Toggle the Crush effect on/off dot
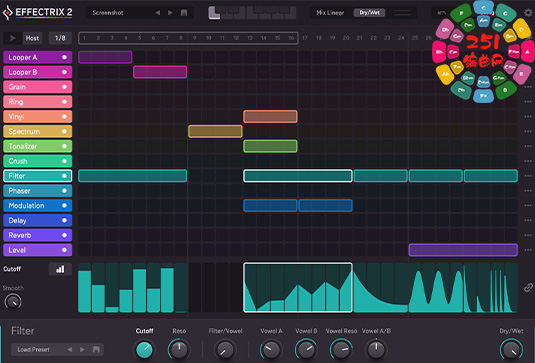535x363 pixels. (x=64, y=161)
